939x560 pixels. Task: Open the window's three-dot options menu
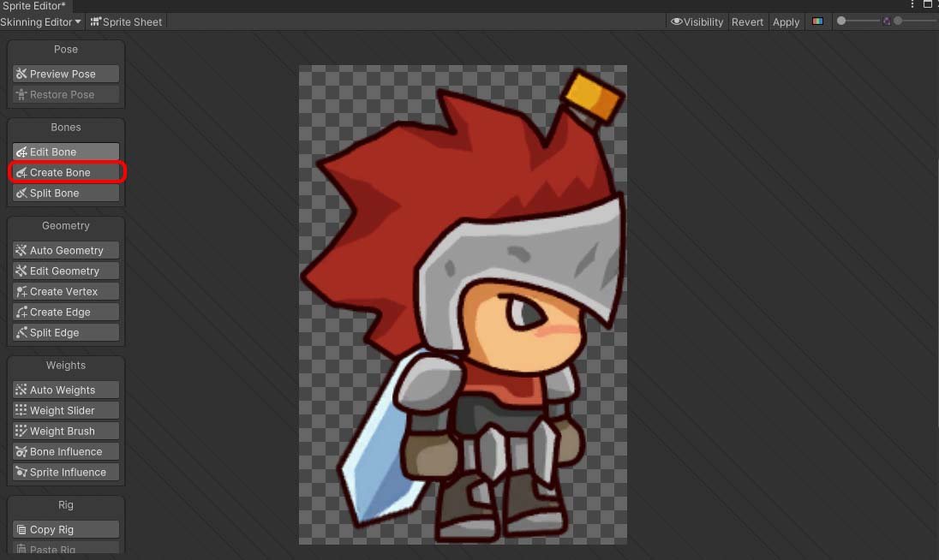(912, 5)
